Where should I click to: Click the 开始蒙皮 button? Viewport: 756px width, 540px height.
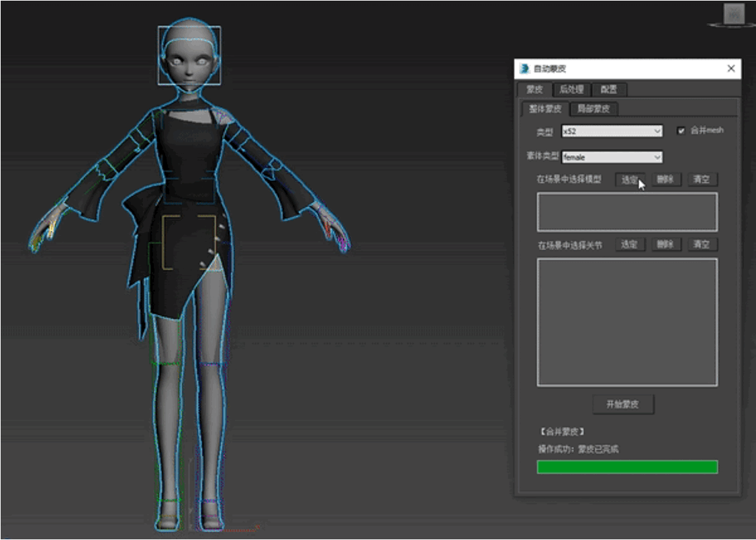point(622,404)
